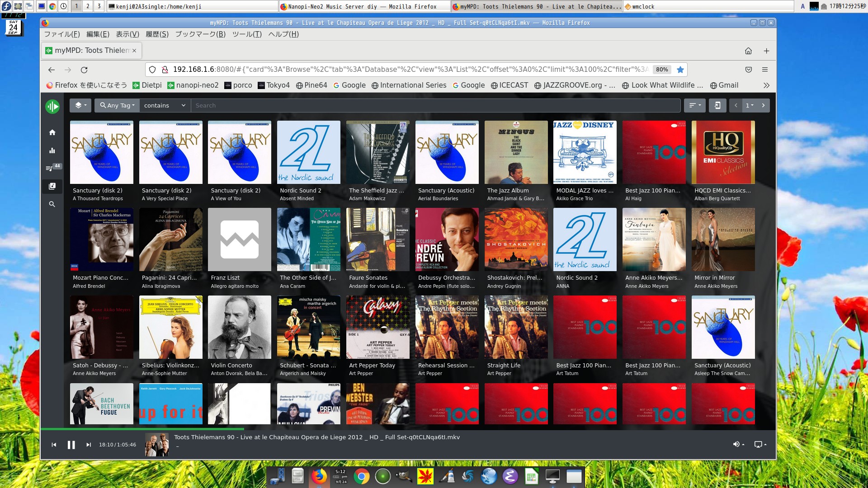The height and width of the screenshot is (488, 868).
Task: Click the Browse library sidebar icon
Action: 52,186
